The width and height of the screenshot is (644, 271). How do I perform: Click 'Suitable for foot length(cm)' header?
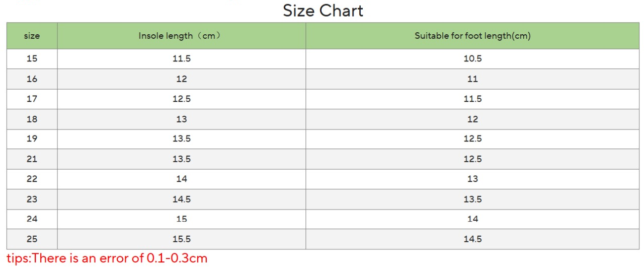coord(472,36)
